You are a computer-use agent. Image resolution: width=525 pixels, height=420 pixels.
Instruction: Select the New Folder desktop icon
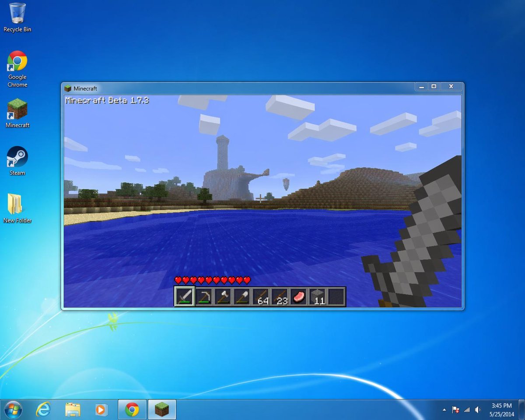[x=17, y=209]
